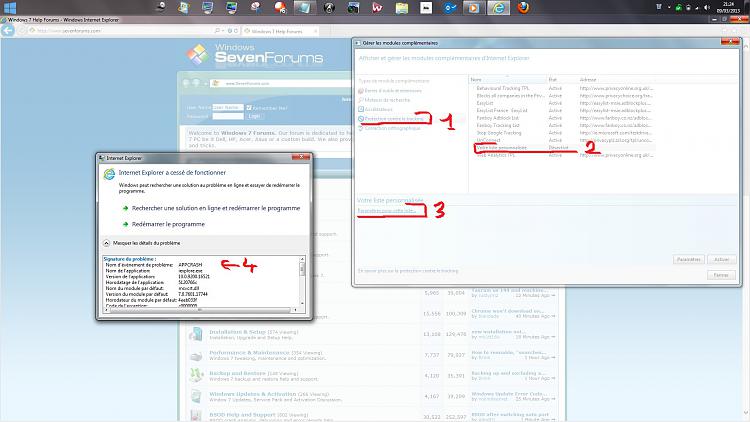Click the Installation & Setup forum icon
The width and height of the screenshot is (750, 422).
(196, 334)
